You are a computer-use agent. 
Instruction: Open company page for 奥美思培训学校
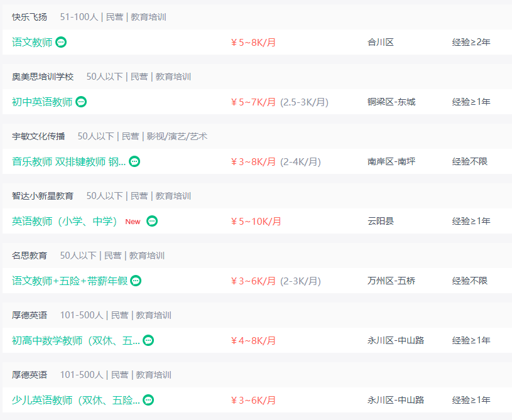point(43,77)
